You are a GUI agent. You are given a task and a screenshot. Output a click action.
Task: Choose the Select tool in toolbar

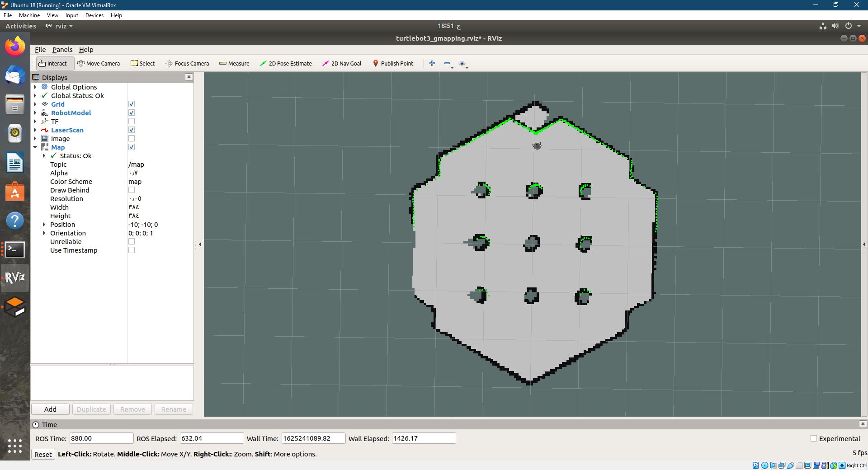[x=142, y=63]
